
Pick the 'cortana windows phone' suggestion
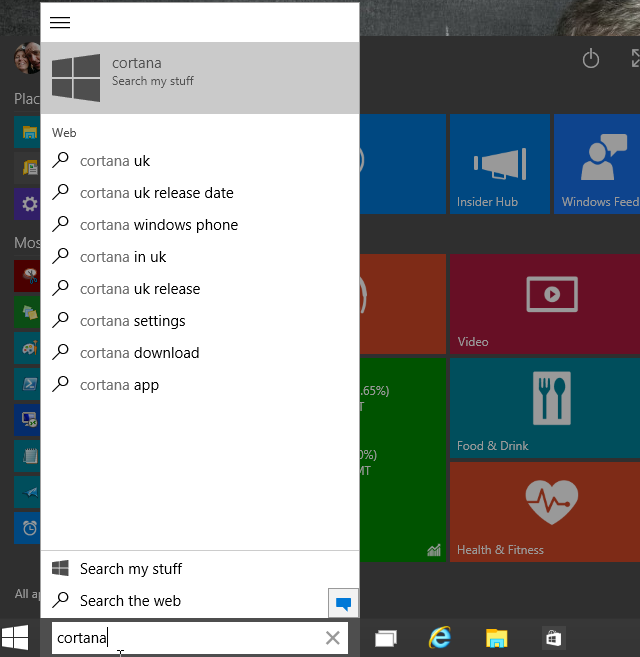point(200,225)
